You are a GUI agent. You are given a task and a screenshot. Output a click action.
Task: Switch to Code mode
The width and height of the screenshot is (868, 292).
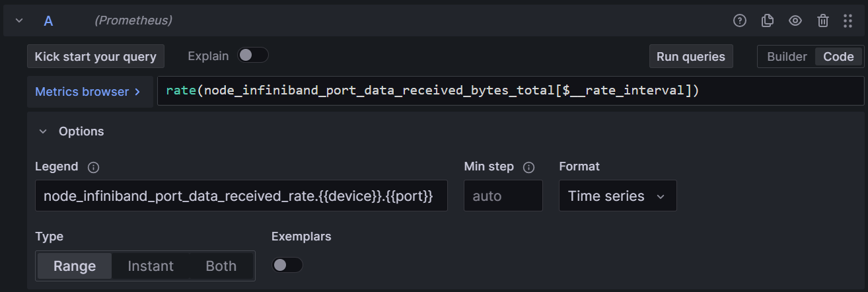click(838, 57)
